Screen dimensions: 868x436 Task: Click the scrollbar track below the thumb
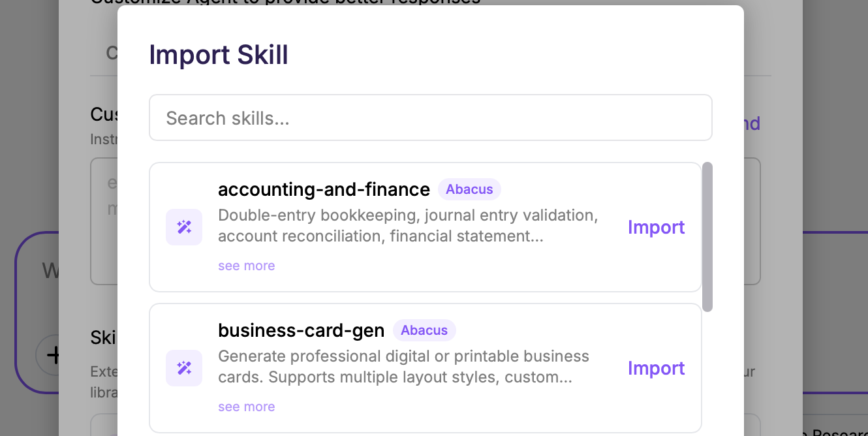tap(707, 372)
